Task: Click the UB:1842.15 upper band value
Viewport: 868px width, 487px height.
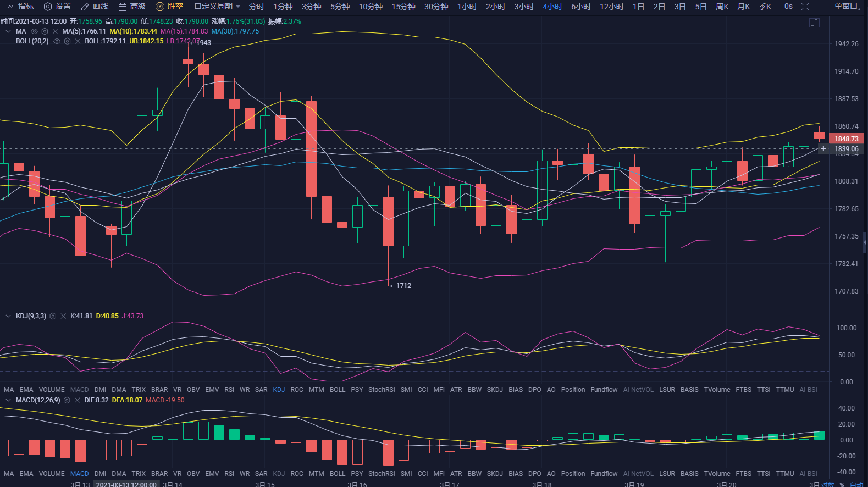Action: (x=146, y=41)
